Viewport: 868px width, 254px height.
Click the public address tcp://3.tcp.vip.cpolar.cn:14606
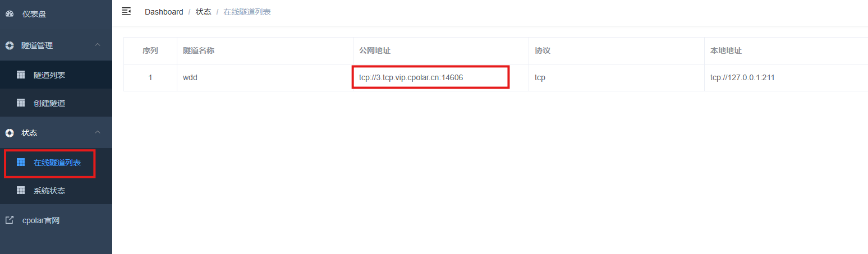[411, 77]
